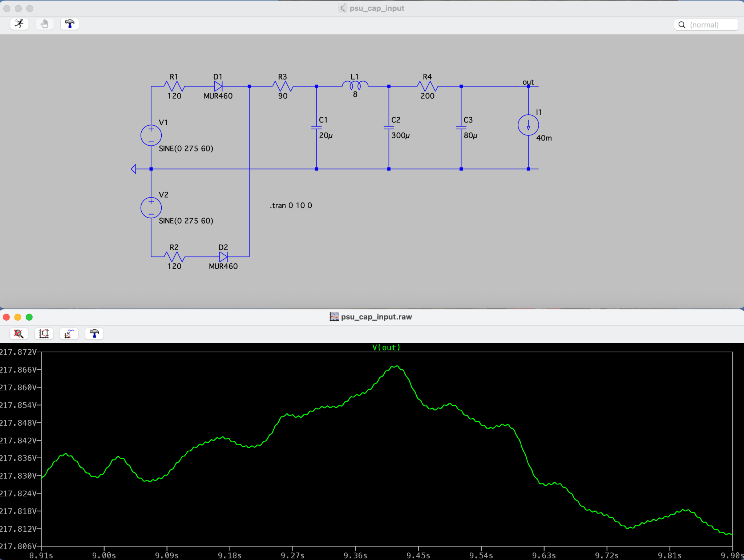The width and height of the screenshot is (744, 560).
Task: Click the 90 value of R3
Action: click(283, 96)
